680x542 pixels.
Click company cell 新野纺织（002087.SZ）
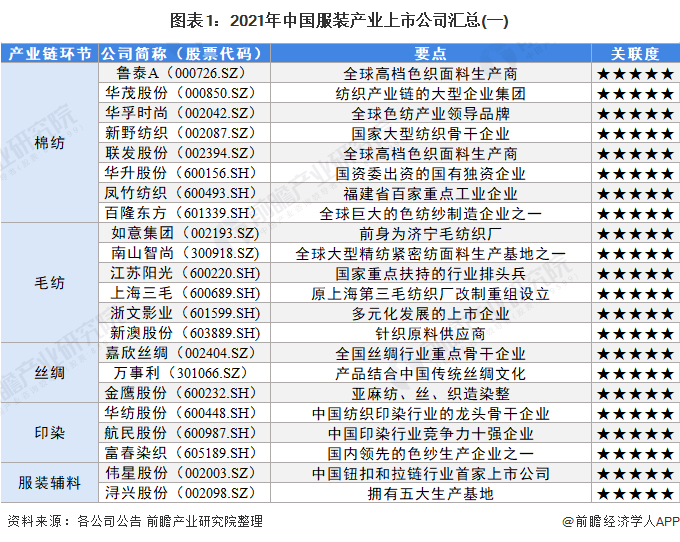tap(184, 133)
